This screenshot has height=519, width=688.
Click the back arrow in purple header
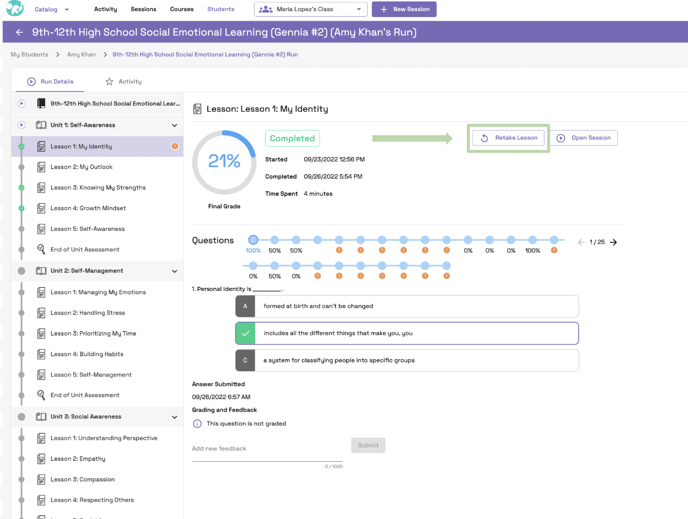(x=19, y=32)
